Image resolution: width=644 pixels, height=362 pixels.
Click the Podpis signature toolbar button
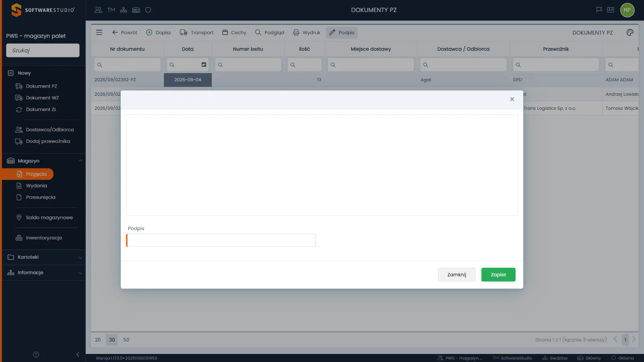tap(342, 33)
